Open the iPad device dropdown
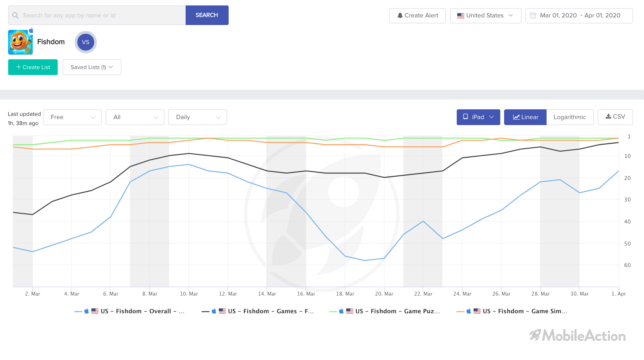This screenshot has height=360, width=644. click(479, 117)
